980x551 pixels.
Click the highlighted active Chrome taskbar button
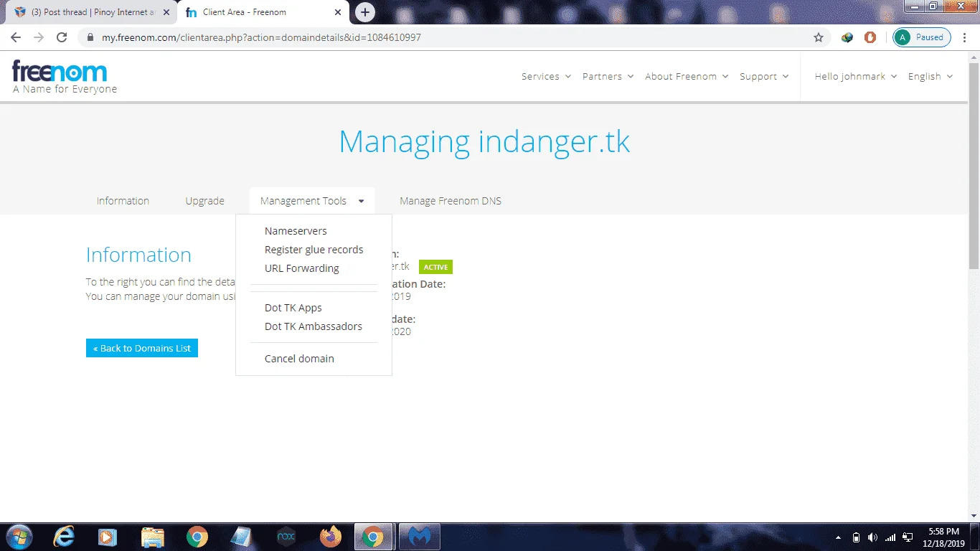[x=373, y=537]
